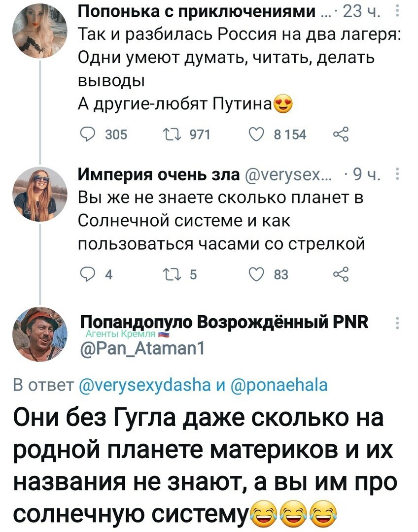
Task: Open profile name Попандопуло Возрождённый PNR
Action: tap(224, 322)
